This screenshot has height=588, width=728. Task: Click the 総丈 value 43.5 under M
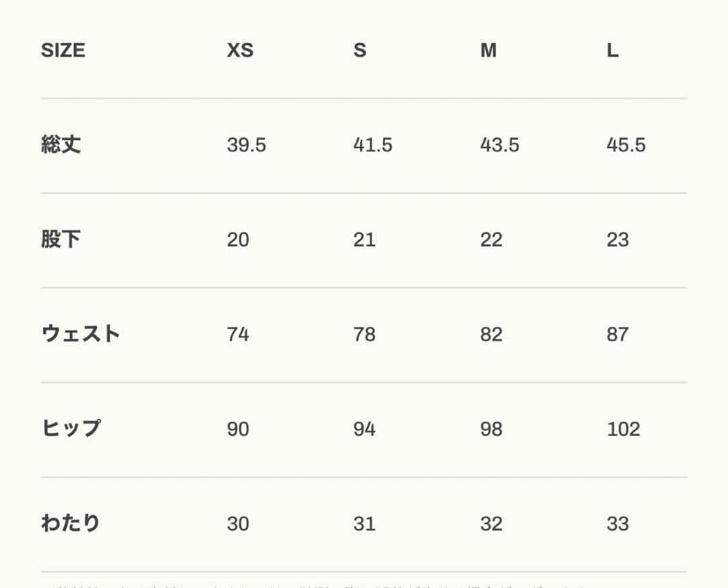tap(499, 145)
